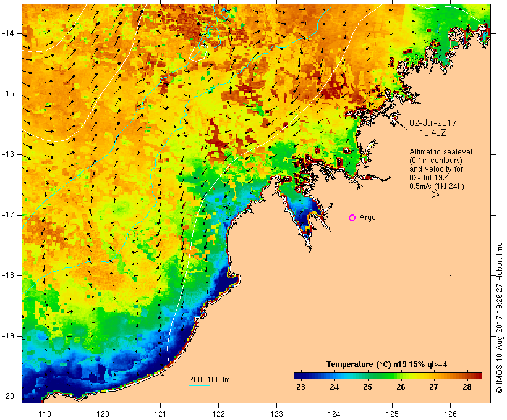This screenshot has width=507, height=420.
Task: Click the 'and velocity for' caption line
Action: point(436,169)
